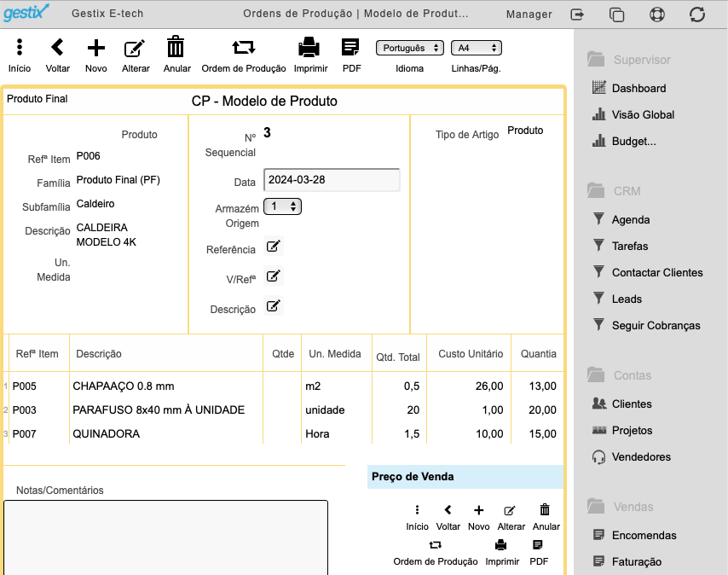Open Budget... in the sidebar
Screen dimensions: 728x575
tap(624, 141)
